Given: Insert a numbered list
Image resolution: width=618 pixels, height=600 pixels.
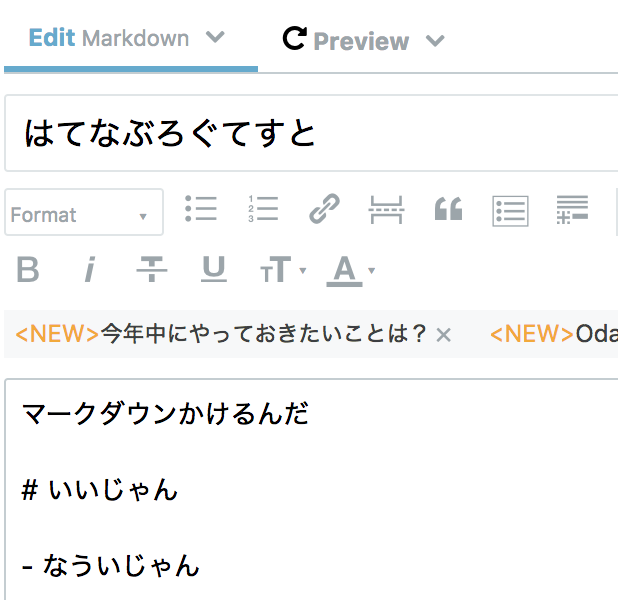Looking at the screenshot, I should pyautogui.click(x=263, y=208).
